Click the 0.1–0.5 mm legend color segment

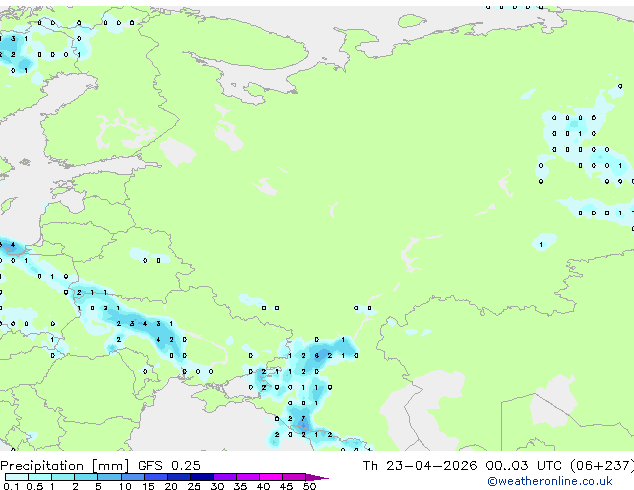pos(17,477)
